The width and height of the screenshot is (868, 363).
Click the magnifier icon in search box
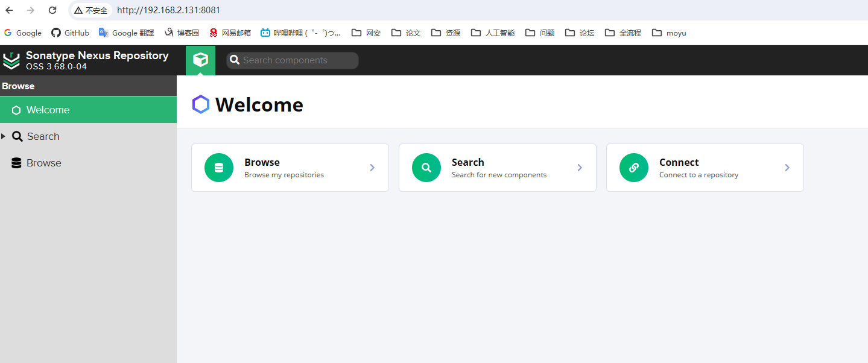[235, 60]
